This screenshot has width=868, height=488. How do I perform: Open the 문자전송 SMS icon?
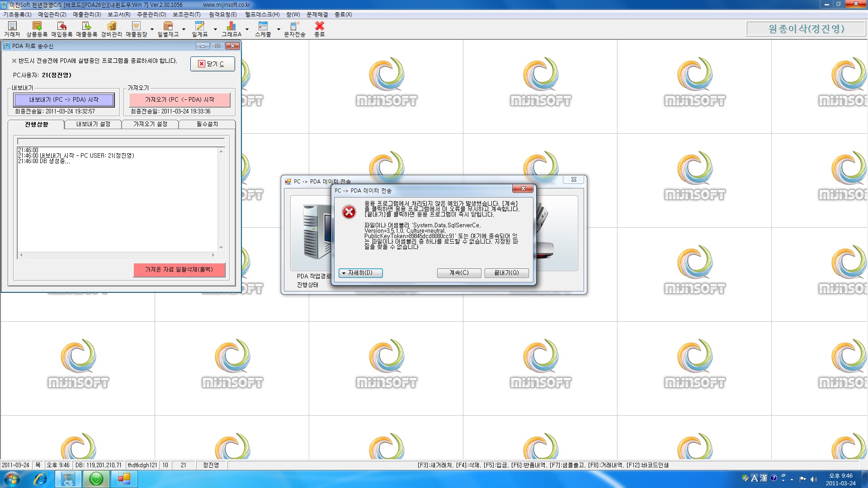point(295,29)
